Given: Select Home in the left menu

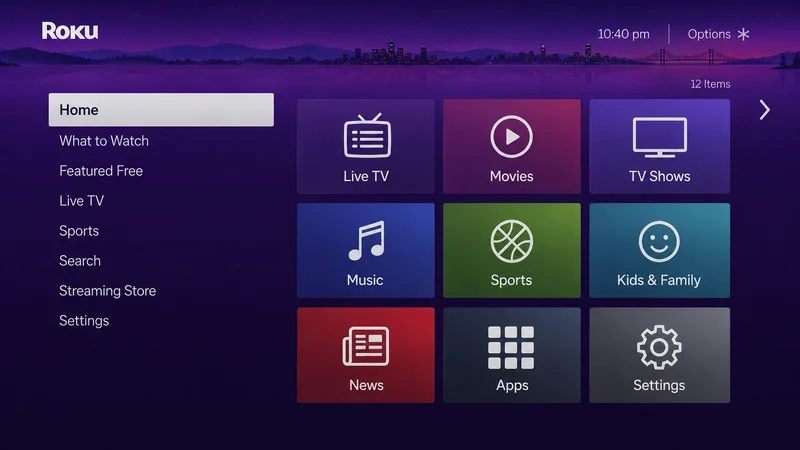Looking at the screenshot, I should 161,110.
